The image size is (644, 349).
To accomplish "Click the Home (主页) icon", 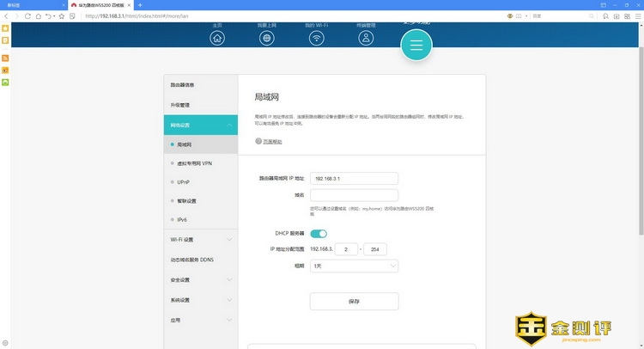I will pyautogui.click(x=217, y=38).
